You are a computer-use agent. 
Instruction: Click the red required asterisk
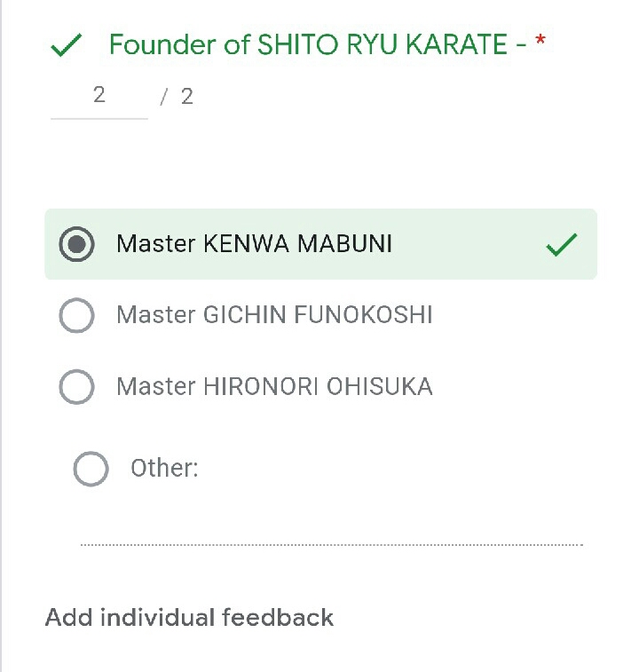[540, 43]
